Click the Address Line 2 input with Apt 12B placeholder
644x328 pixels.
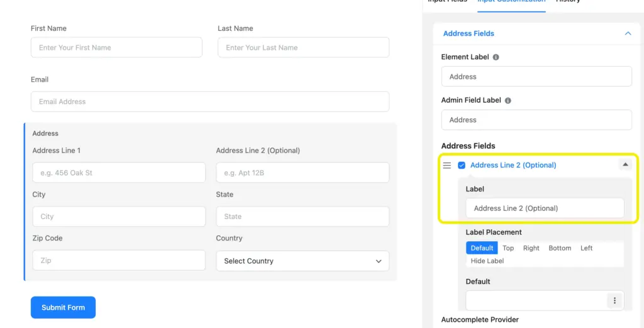[303, 172]
